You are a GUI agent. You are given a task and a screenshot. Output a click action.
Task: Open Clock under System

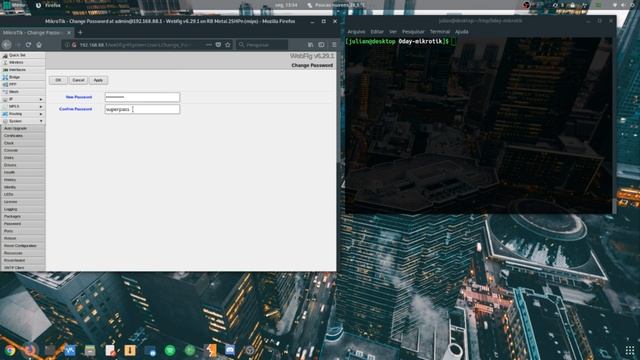[23, 143]
